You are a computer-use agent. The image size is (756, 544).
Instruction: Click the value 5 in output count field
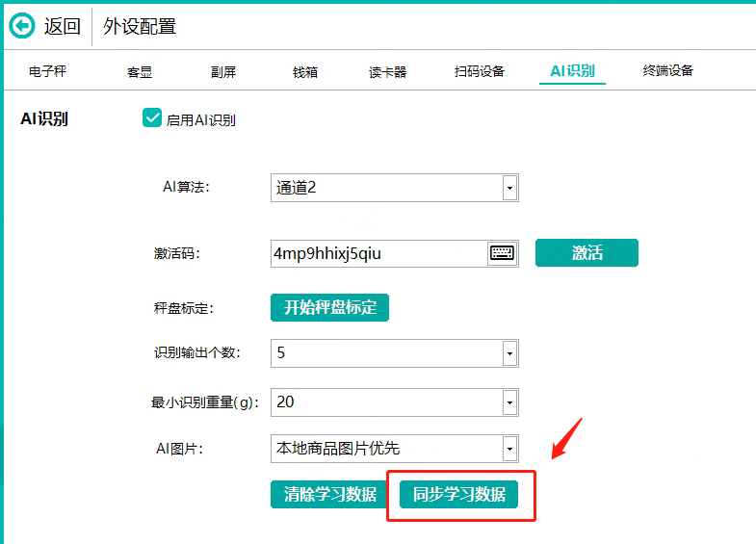(x=281, y=353)
